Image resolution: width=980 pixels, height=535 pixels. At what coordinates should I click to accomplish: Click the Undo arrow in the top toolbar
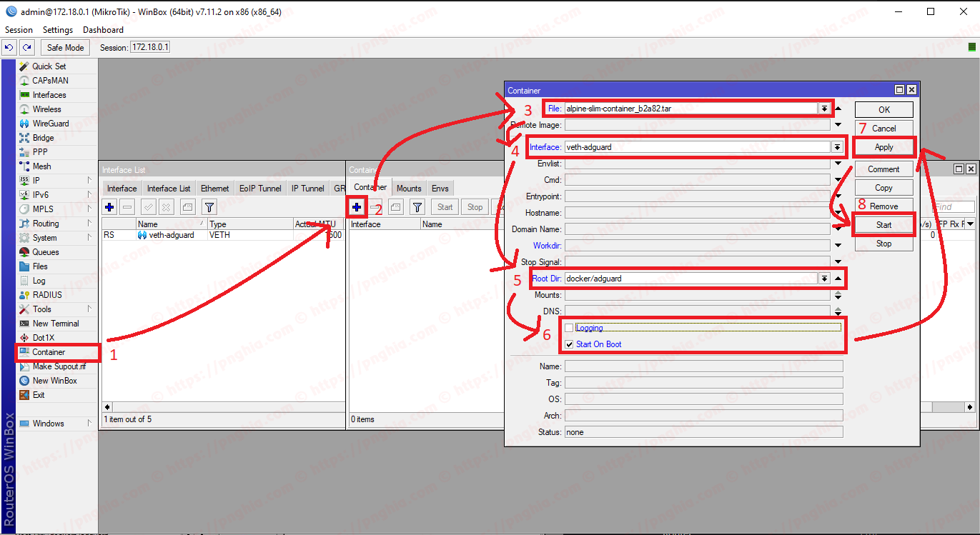pos(9,48)
